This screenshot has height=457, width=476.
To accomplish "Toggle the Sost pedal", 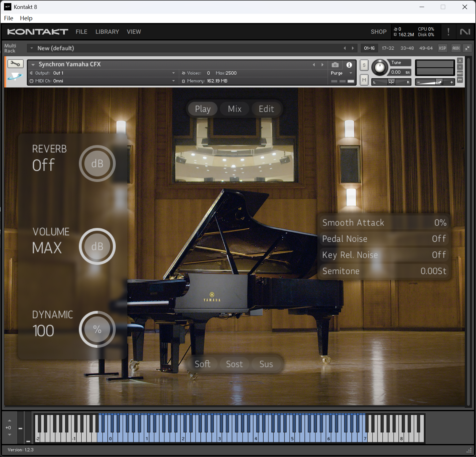I will (x=234, y=364).
